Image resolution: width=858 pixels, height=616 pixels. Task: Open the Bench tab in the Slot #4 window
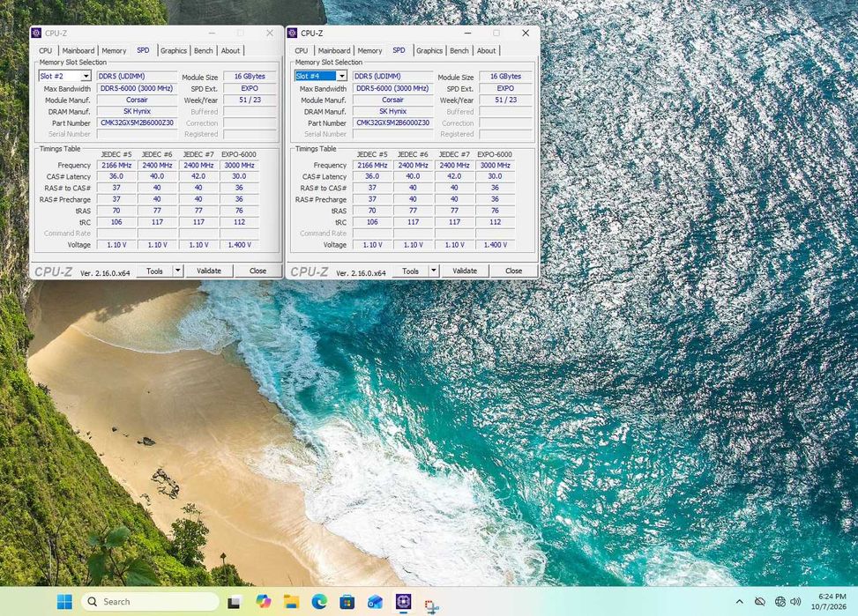[x=459, y=50]
